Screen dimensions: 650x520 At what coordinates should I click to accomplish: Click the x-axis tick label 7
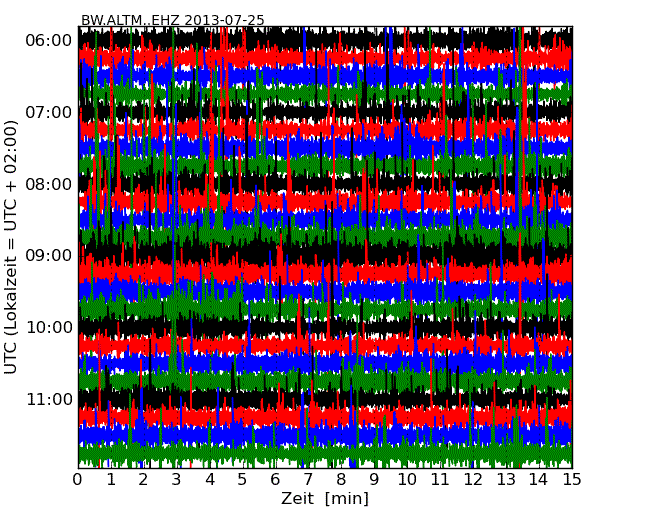point(308,480)
